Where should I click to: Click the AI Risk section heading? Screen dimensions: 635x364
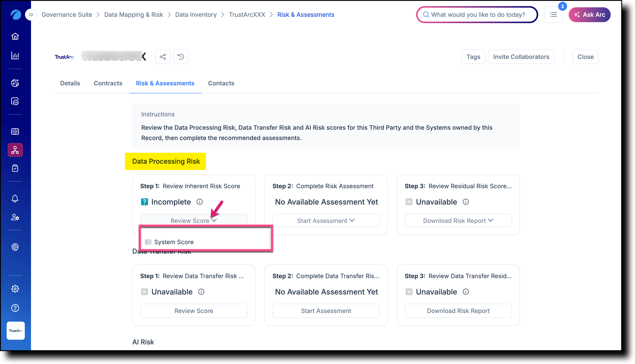pyautogui.click(x=143, y=342)
